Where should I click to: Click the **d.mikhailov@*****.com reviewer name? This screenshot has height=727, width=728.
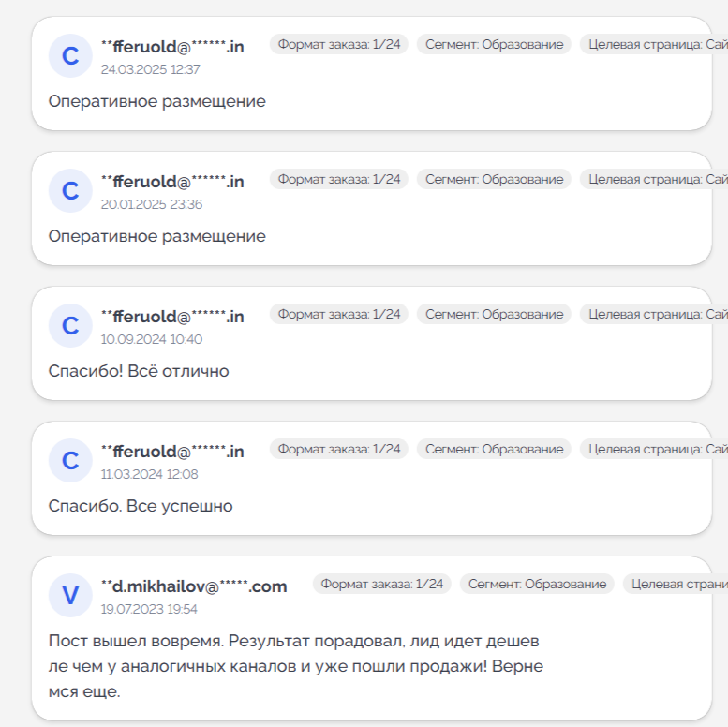(x=194, y=586)
